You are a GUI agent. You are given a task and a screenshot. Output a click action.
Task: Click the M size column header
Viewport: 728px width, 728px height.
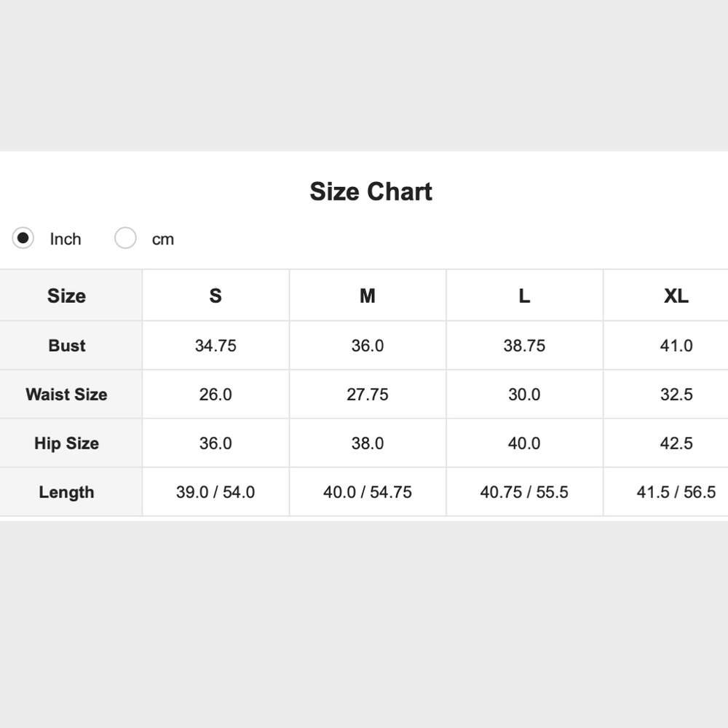[368, 296]
